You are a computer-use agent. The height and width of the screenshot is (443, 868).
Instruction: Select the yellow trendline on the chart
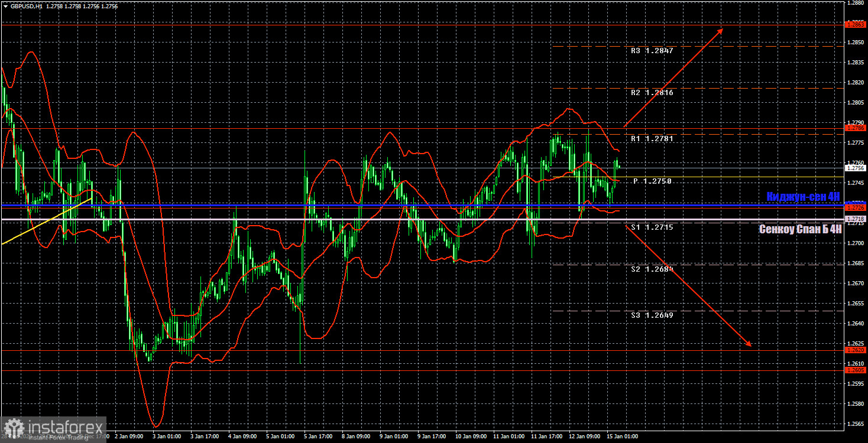tap(47, 222)
